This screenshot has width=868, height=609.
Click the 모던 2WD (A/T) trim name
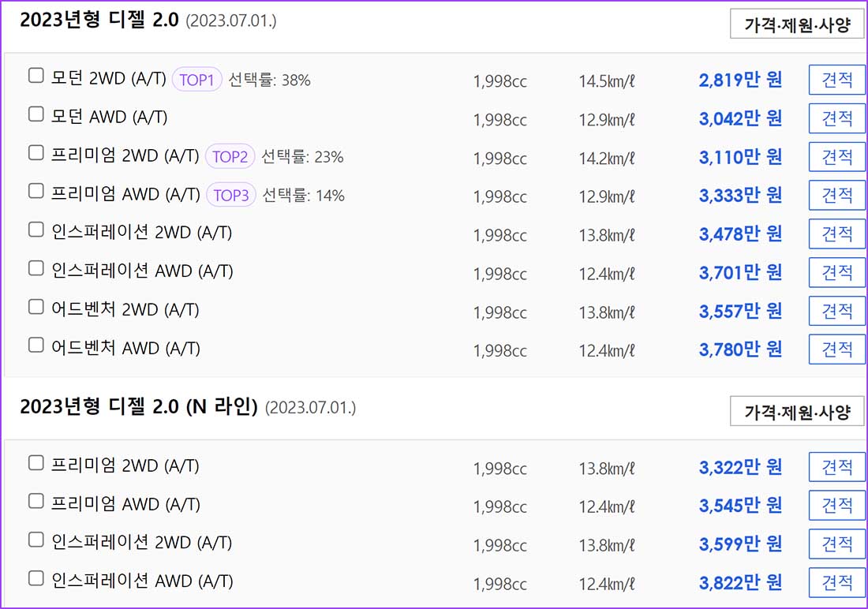[x=109, y=78]
